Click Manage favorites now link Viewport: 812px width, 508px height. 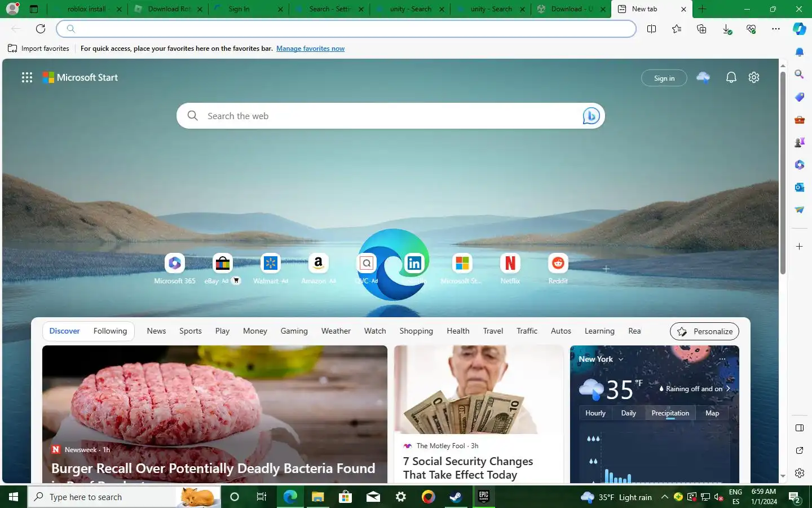(x=310, y=49)
